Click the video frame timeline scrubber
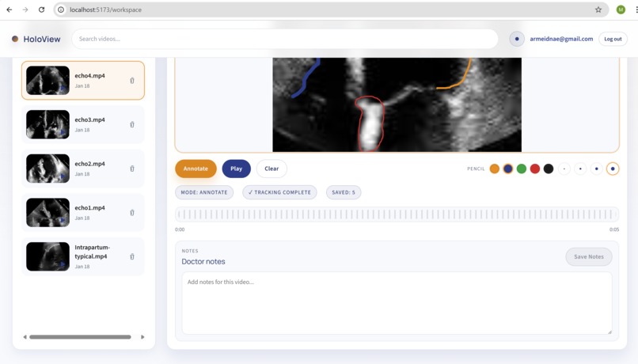The height and width of the screenshot is (364, 638). pos(397,214)
